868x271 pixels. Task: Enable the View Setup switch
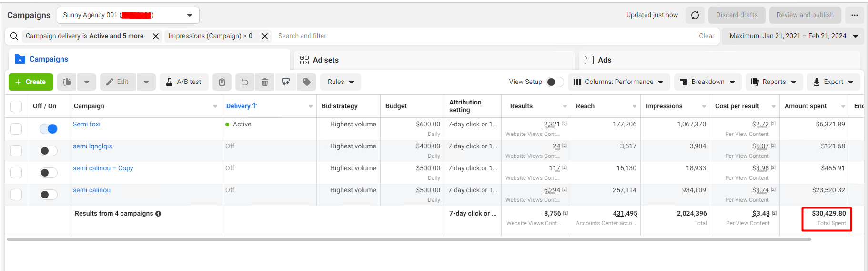point(555,82)
